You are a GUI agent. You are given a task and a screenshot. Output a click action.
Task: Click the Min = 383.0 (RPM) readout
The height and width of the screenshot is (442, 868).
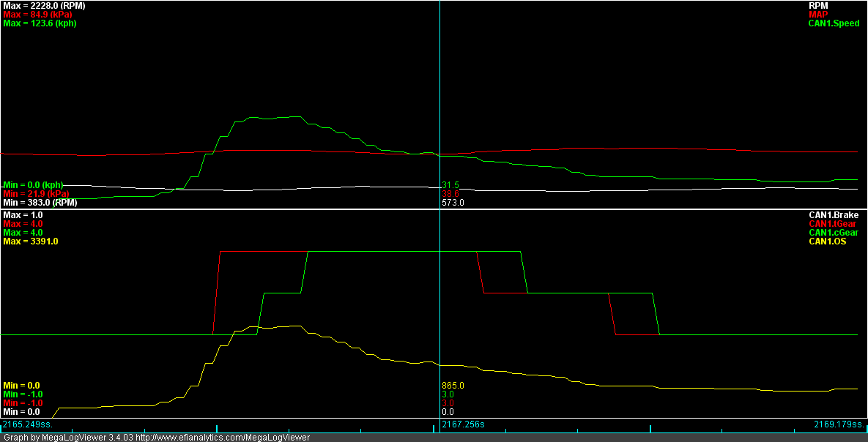[x=40, y=203]
